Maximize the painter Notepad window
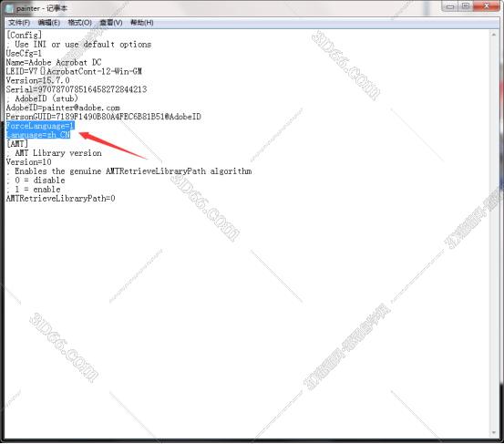The image size is (504, 444). (466, 6)
